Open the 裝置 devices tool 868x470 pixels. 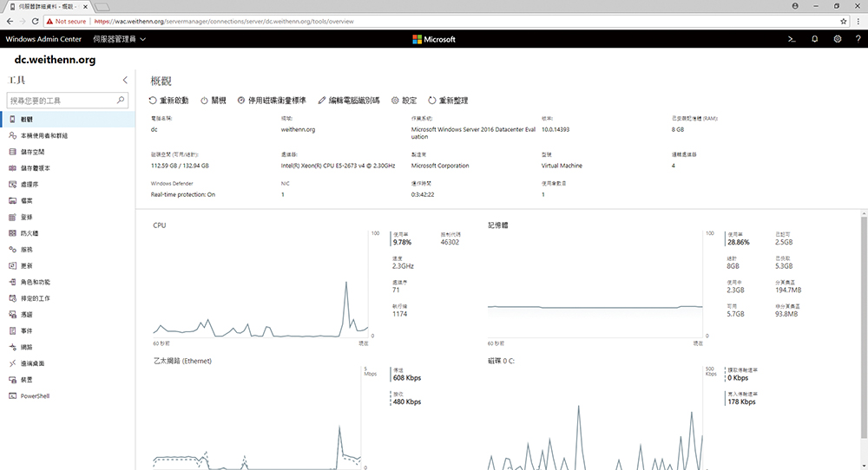(67, 380)
